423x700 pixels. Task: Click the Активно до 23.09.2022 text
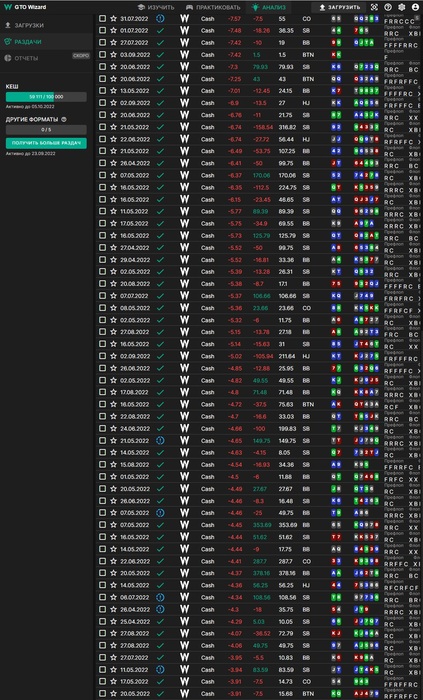pos(30,154)
